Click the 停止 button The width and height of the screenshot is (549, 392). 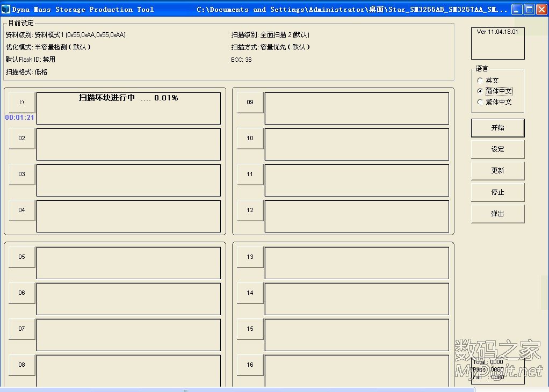click(x=497, y=192)
